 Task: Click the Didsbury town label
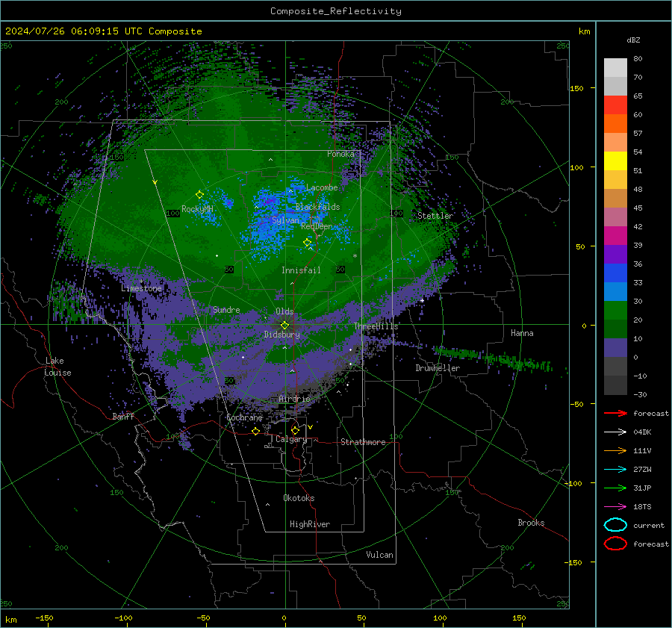point(281,335)
